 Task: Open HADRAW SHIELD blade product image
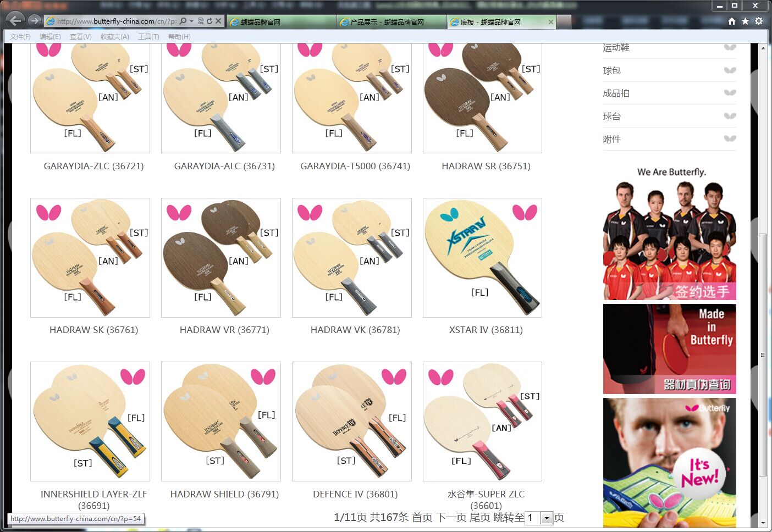tap(221, 422)
